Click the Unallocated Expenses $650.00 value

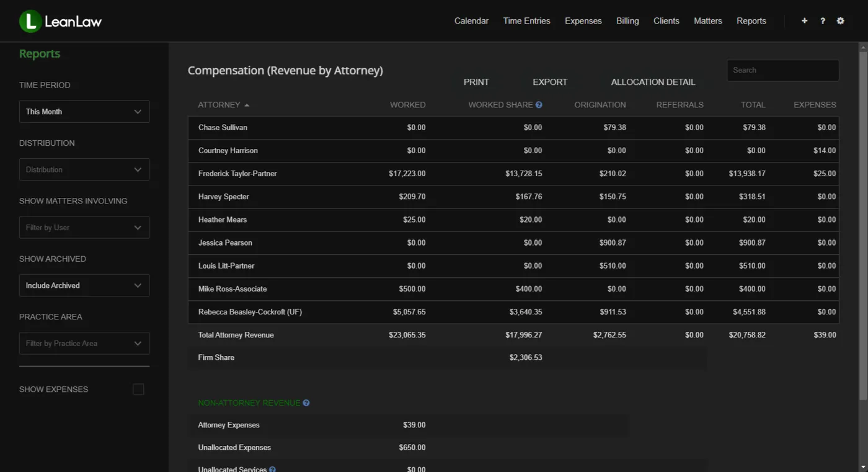click(412, 447)
